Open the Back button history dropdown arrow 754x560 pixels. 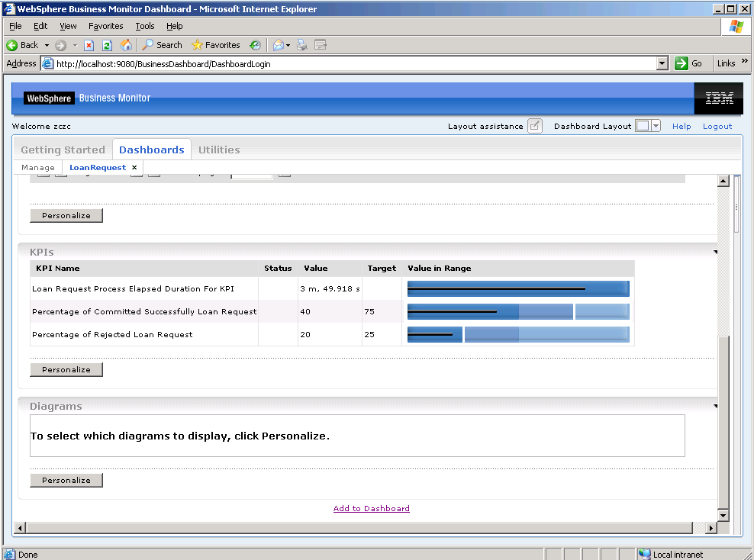pyautogui.click(x=47, y=45)
